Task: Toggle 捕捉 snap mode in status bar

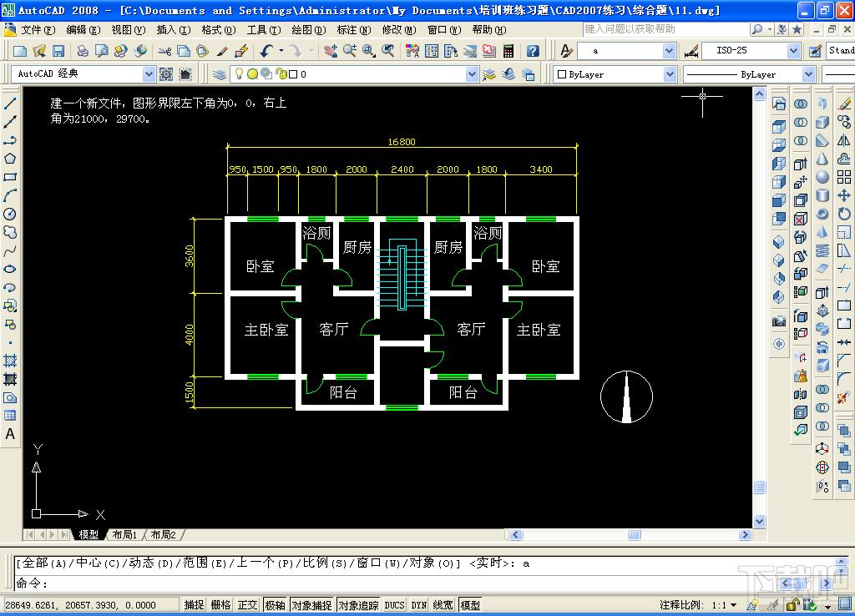Action: (194, 605)
